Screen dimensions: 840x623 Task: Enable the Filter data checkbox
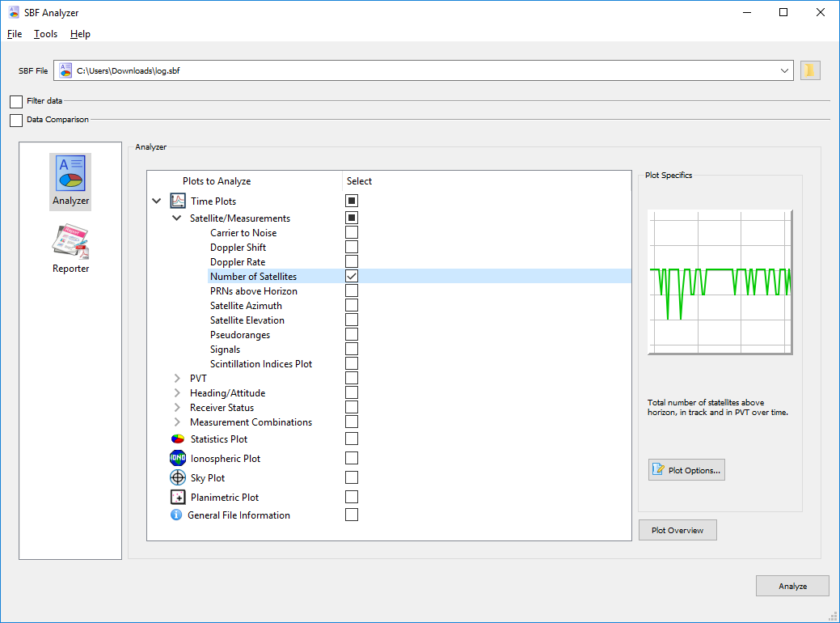(16, 101)
